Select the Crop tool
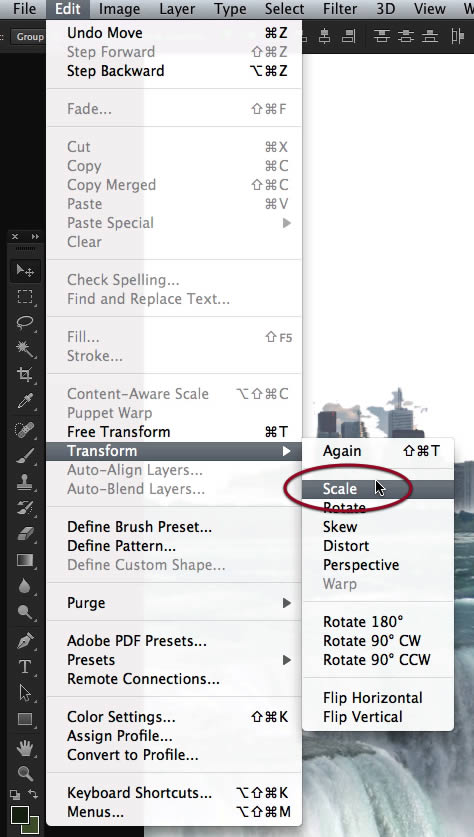Image resolution: width=474 pixels, height=837 pixels. (25, 375)
